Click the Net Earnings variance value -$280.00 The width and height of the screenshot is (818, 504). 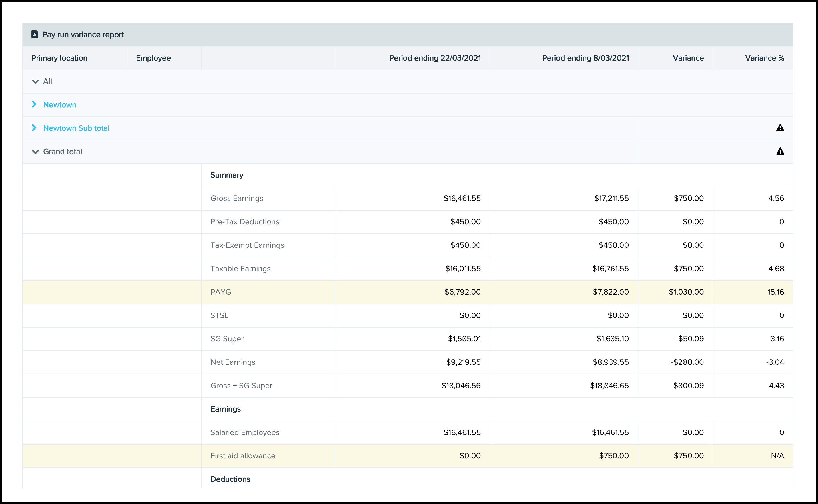(x=687, y=362)
